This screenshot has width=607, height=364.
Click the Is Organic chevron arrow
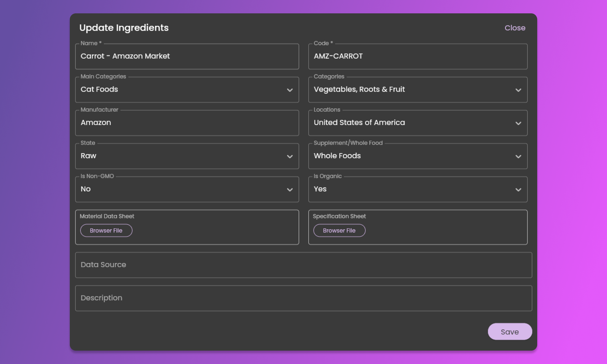[518, 190]
